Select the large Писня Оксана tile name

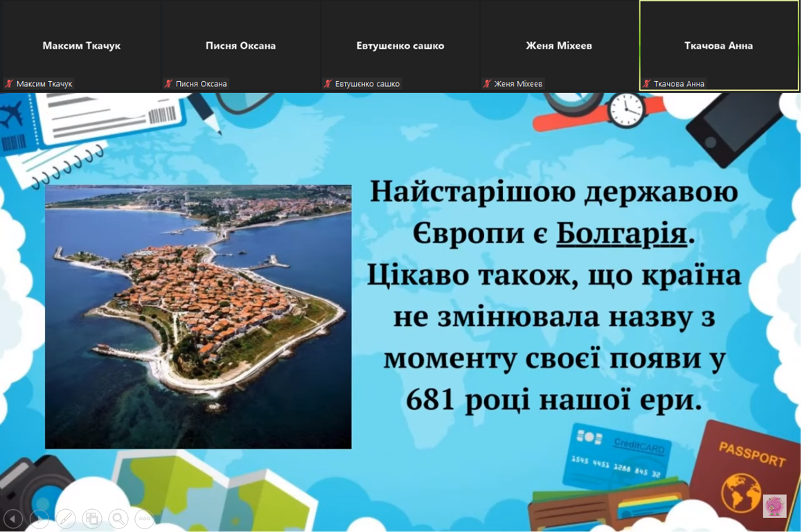pos(240,46)
